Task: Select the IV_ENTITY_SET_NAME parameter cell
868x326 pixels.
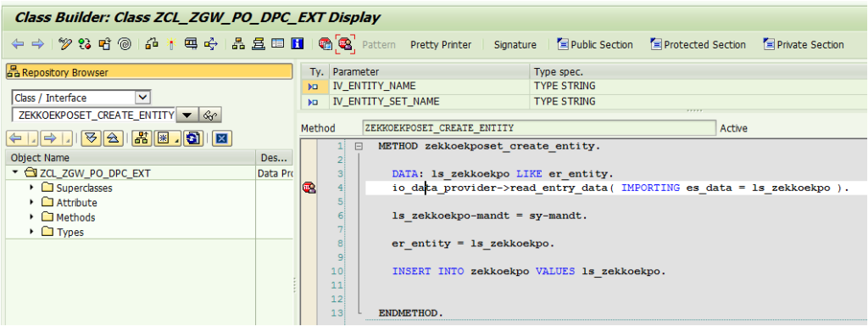Action: (x=430, y=102)
